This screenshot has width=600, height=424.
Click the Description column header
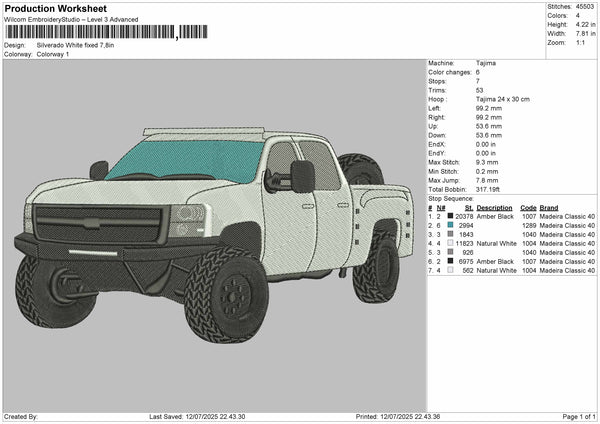[x=494, y=208]
